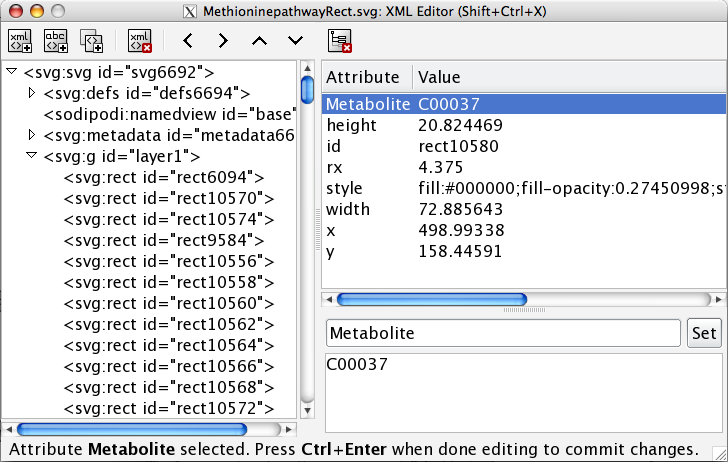Select node rect10556
The width and height of the screenshot is (728, 462).
(169, 261)
